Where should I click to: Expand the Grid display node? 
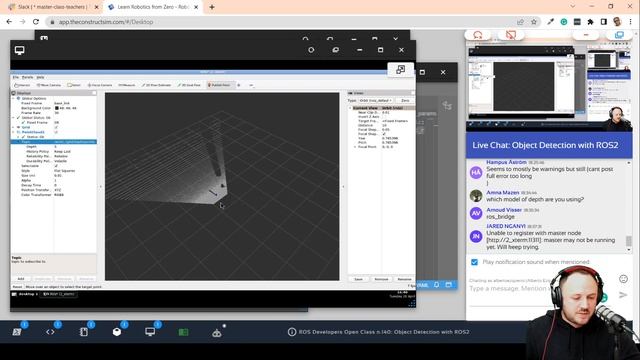pos(13,127)
